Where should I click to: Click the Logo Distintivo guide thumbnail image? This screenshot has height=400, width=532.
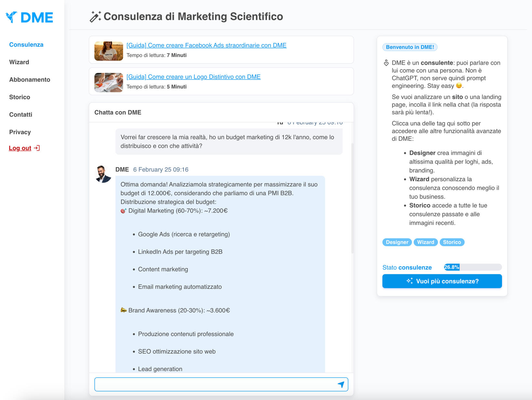[108, 81]
